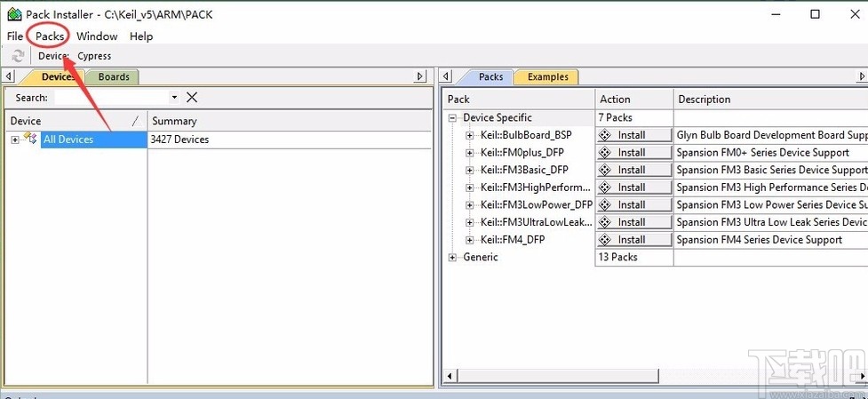This screenshot has height=399, width=868.
Task: Click the Description column header
Action: coord(770,100)
